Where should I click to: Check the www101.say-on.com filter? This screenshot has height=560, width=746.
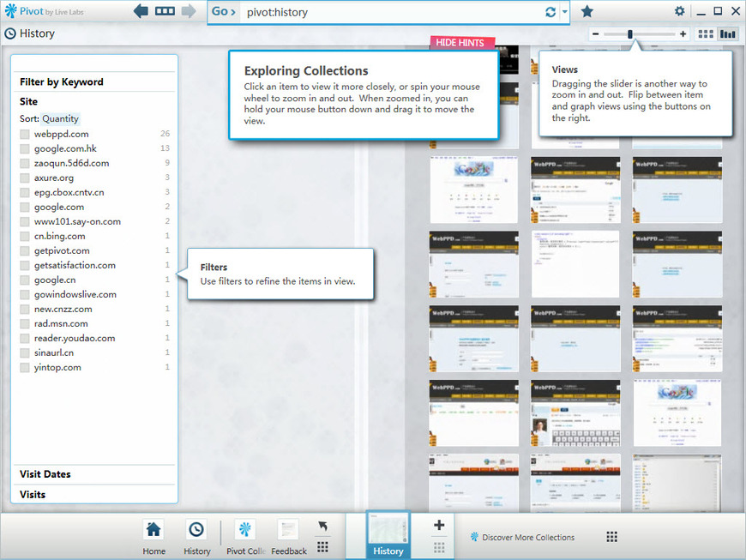tap(25, 222)
